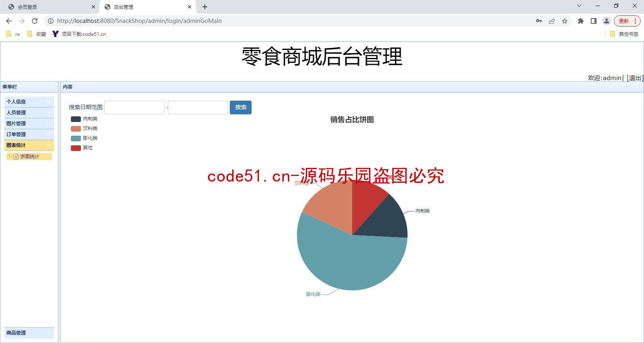The width and height of the screenshot is (644, 343).
Task: Toggle the 膨化类 legend swatch
Action: pyautogui.click(x=76, y=138)
